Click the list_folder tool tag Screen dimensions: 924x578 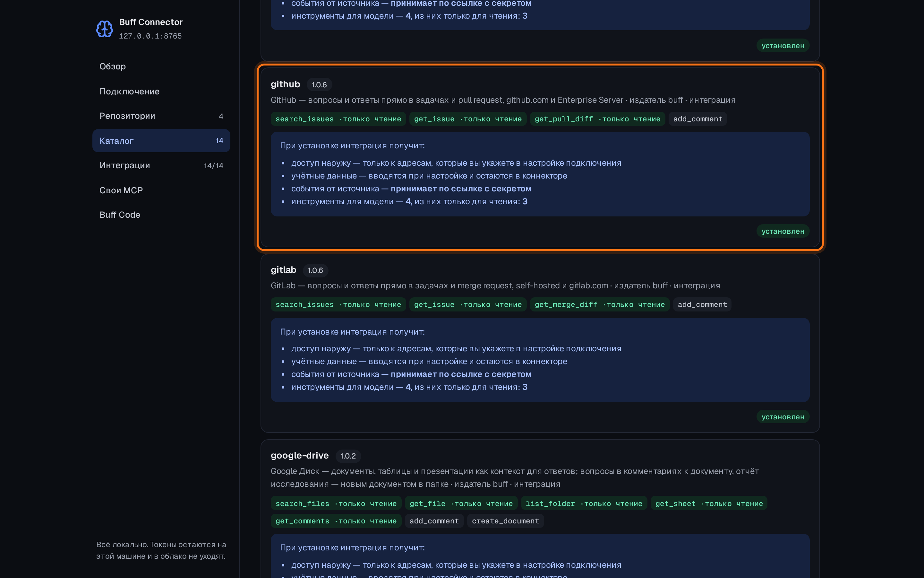tap(584, 504)
